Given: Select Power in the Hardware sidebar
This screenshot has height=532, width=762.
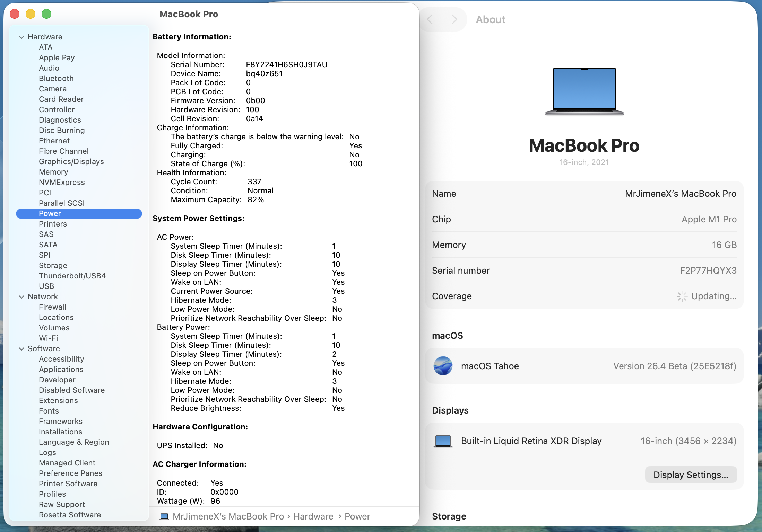Looking at the screenshot, I should point(50,213).
